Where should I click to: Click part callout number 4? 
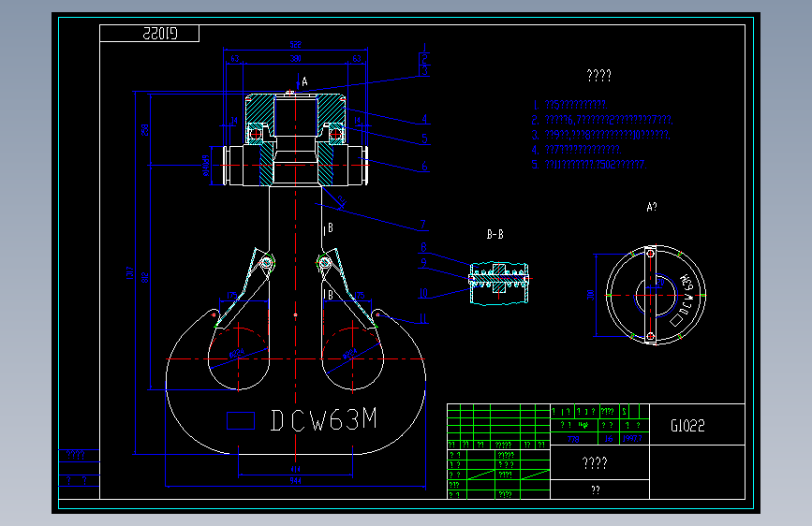tap(424, 119)
